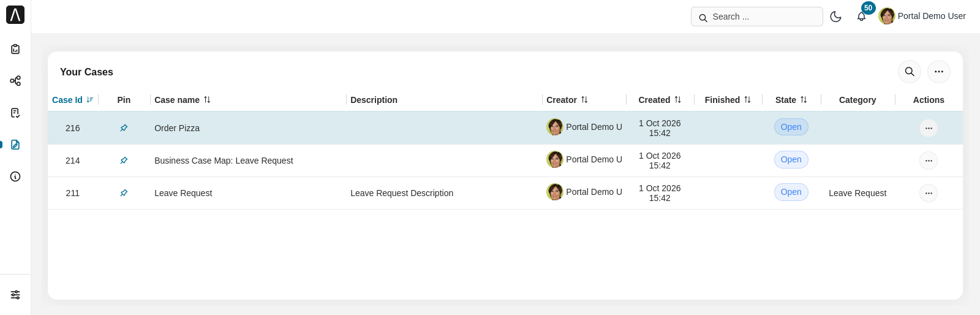This screenshot has width=980, height=315.
Task: Click the Actions column header
Action: (x=929, y=100)
